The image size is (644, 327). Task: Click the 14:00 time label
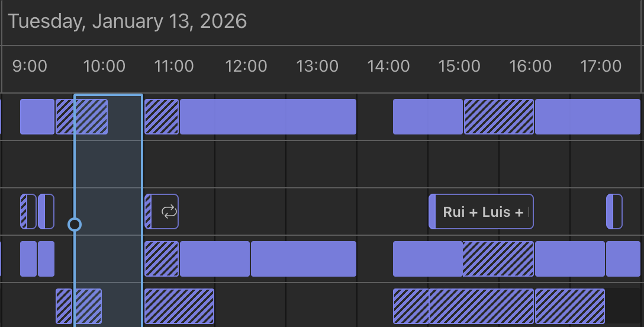pyautogui.click(x=388, y=66)
